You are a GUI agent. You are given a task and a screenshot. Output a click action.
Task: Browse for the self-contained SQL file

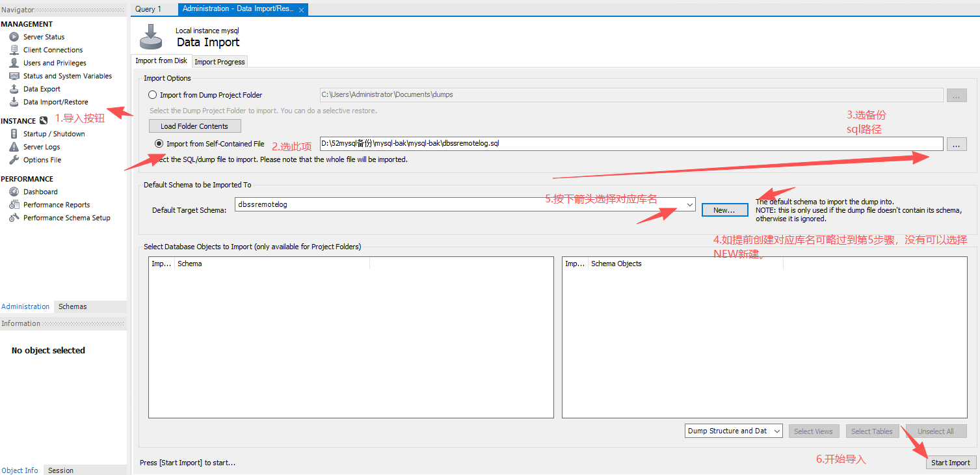pyautogui.click(x=956, y=144)
